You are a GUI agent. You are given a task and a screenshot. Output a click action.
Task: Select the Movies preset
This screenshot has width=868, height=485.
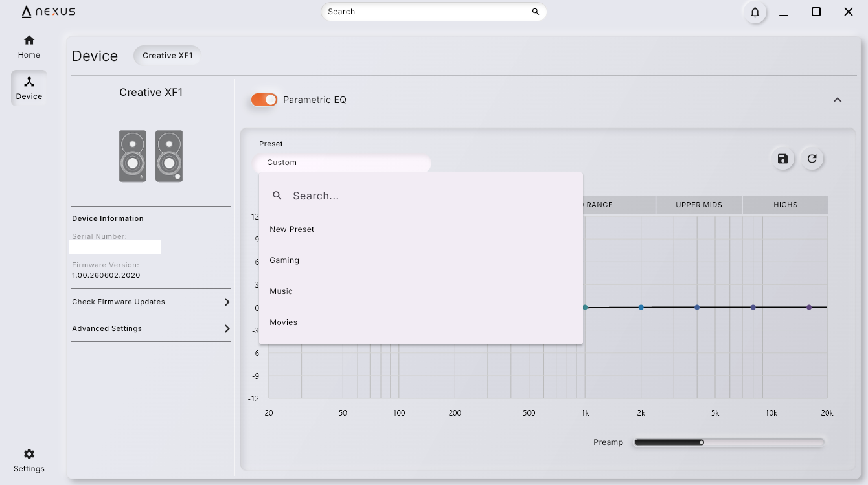pos(421,322)
